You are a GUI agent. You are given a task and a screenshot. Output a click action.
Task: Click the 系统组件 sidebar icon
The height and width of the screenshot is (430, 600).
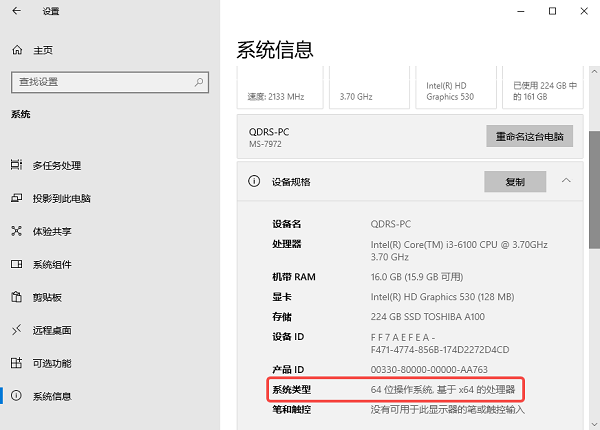(x=16, y=264)
